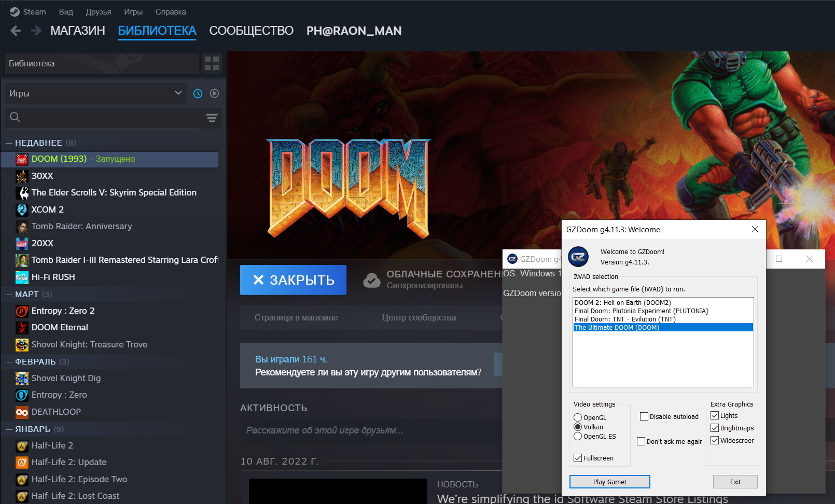Open the Вид menu
Screen dimensions: 835x504
(66, 11)
